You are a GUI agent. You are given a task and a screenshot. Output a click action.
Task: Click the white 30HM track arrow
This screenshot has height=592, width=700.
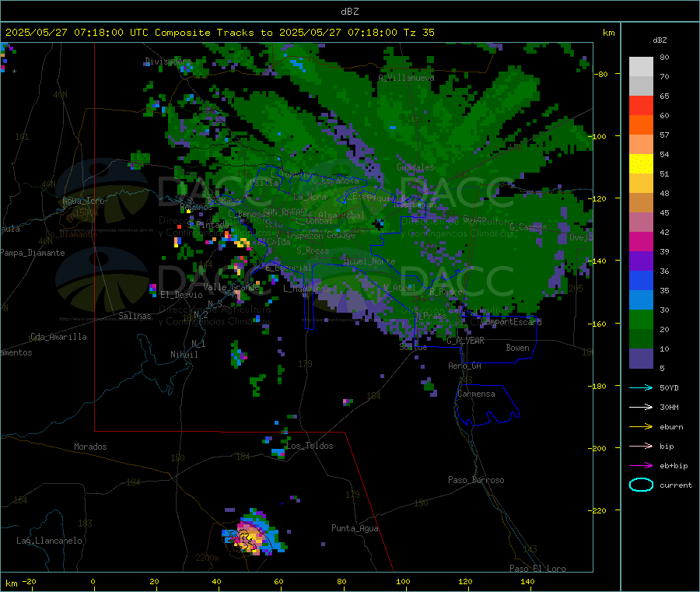(x=641, y=407)
